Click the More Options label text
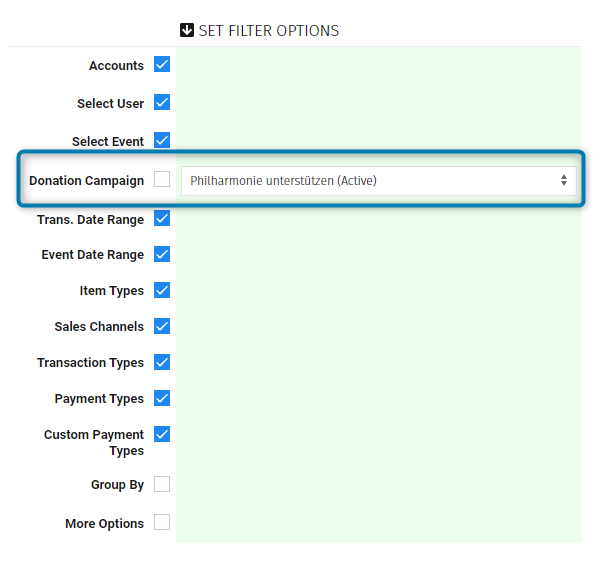The height and width of the screenshot is (576, 606). click(x=104, y=524)
